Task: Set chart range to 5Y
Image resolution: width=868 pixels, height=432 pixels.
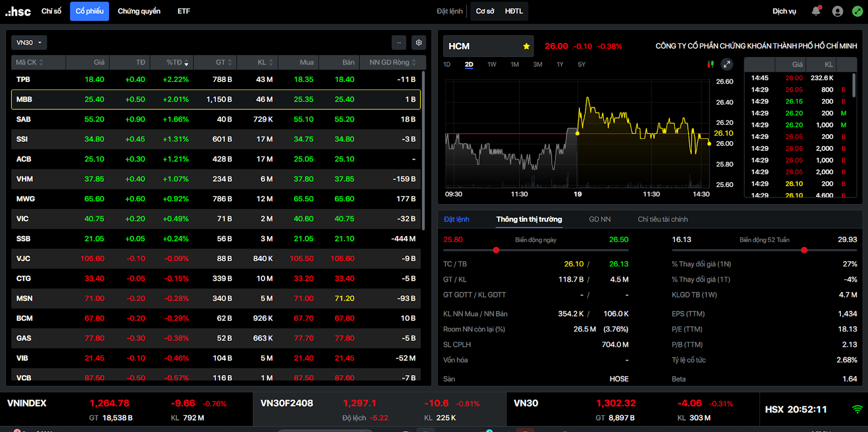Action: pyautogui.click(x=582, y=64)
